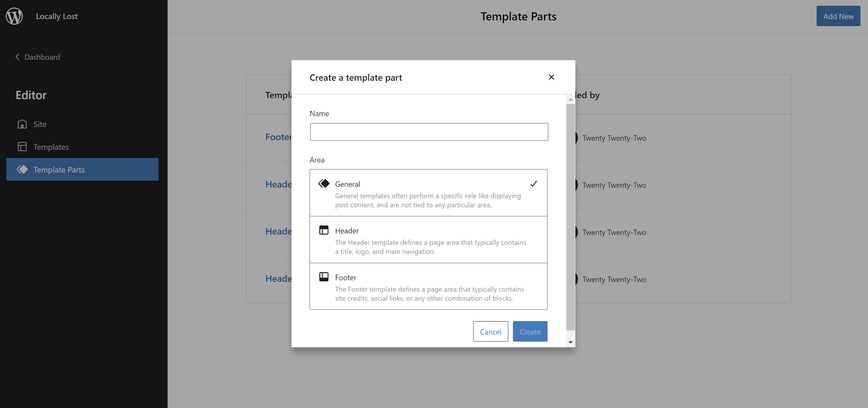
Task: Click the WordPress logo icon
Action: coord(14,16)
